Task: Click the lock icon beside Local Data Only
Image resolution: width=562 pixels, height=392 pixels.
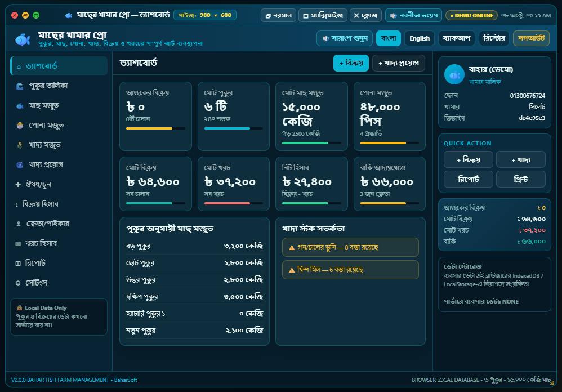Action: pos(19,308)
